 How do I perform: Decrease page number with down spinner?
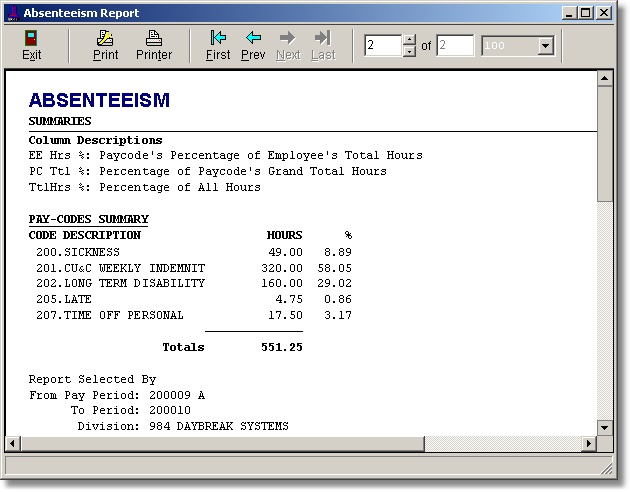pyautogui.click(x=408, y=51)
